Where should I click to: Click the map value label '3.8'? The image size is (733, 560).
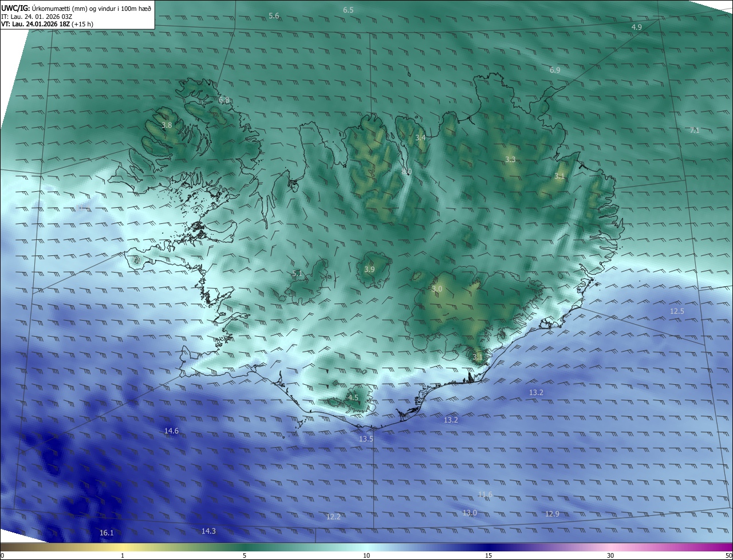coord(167,125)
